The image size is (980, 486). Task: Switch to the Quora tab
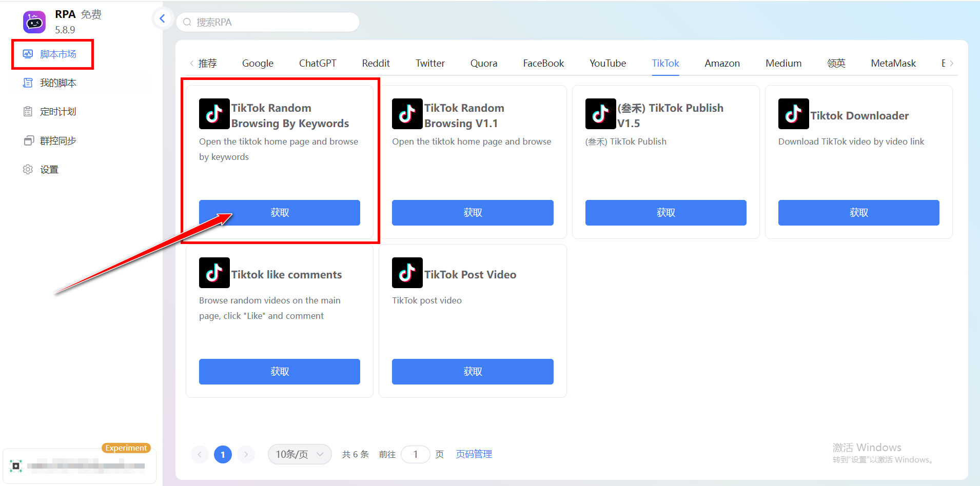[484, 63]
